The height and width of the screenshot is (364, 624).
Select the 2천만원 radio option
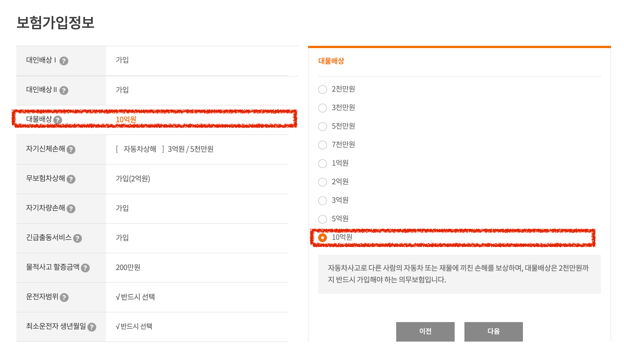[322, 89]
